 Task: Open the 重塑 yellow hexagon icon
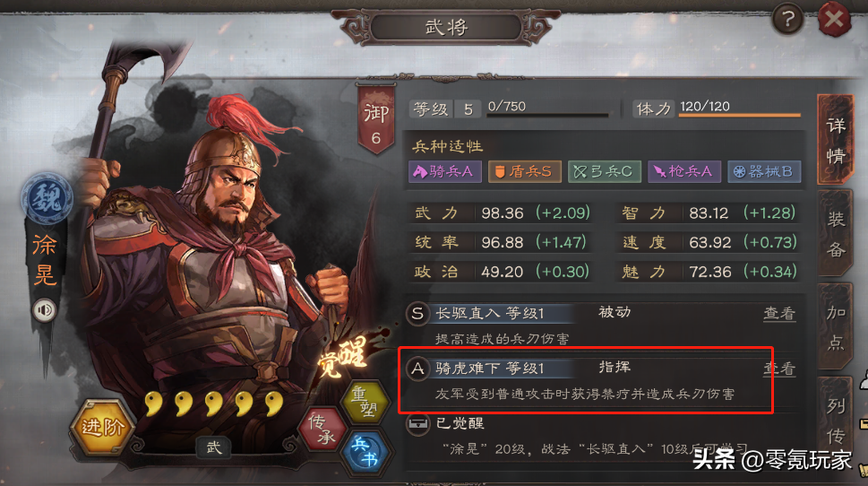click(x=365, y=401)
